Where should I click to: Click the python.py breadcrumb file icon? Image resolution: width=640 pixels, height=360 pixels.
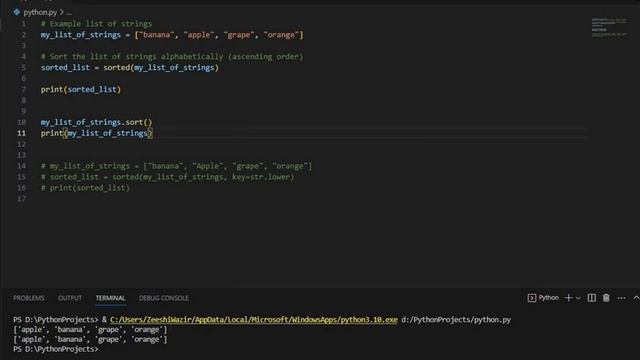16,12
